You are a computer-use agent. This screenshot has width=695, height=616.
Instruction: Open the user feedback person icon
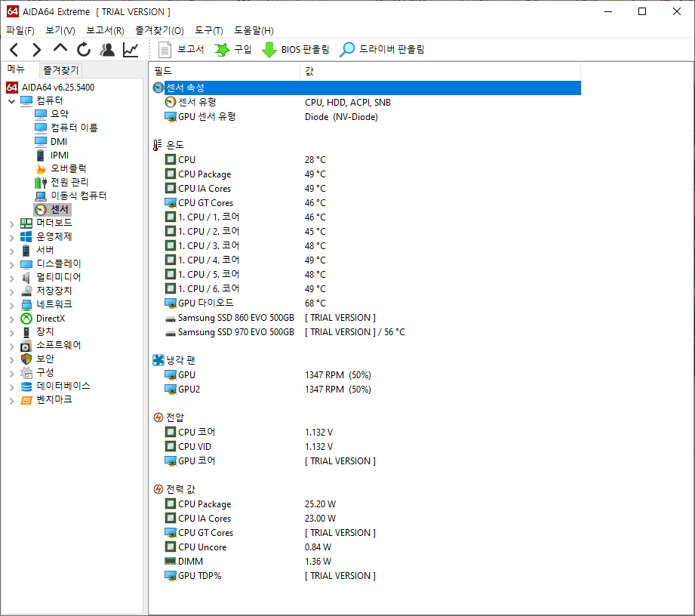107,50
